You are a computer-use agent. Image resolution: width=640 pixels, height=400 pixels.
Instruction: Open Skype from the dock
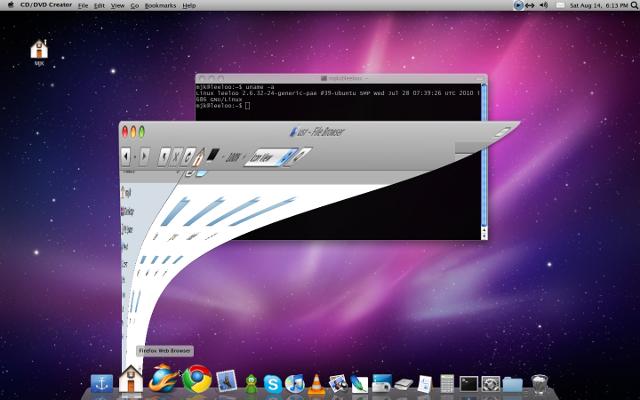point(271,382)
